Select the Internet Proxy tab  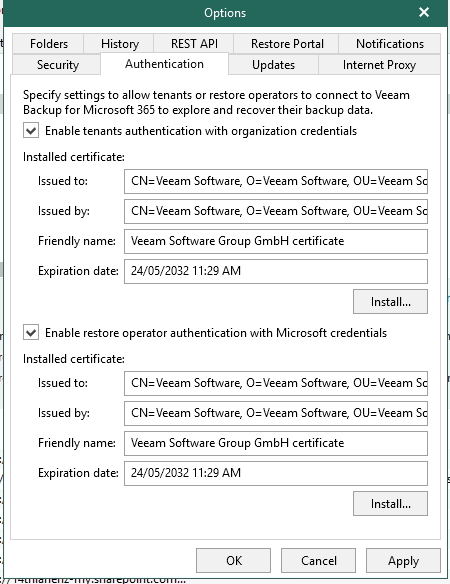[x=379, y=65]
